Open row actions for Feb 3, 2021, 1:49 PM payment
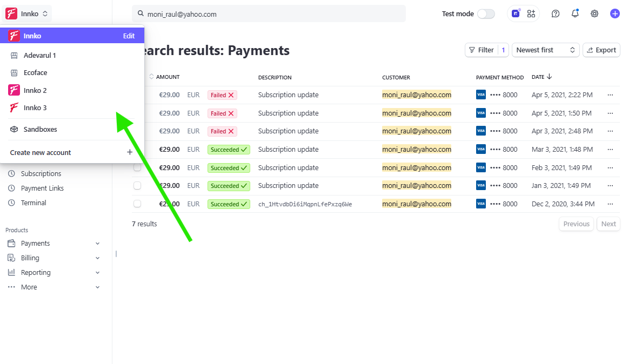 click(x=610, y=167)
